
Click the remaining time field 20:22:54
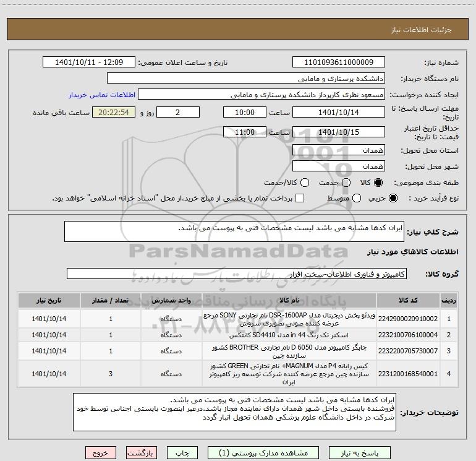point(114,112)
